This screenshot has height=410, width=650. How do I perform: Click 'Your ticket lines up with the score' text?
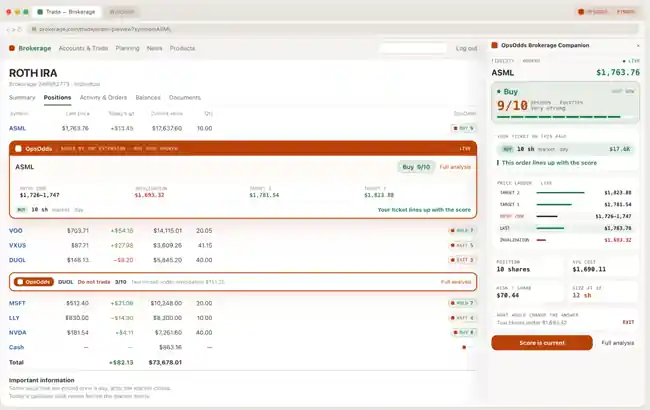424,210
